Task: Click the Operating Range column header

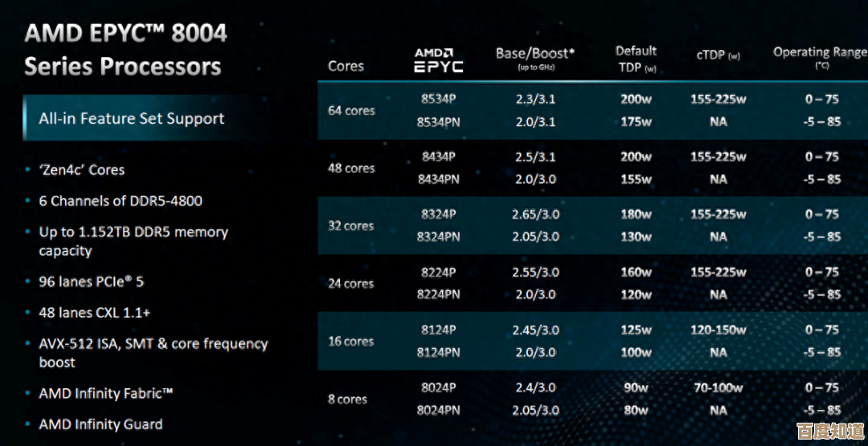Action: 820,56
